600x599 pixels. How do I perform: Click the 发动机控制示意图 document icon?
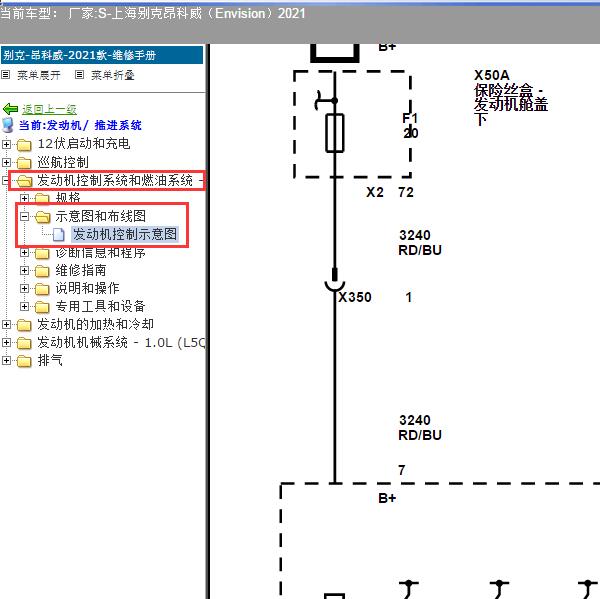(x=58, y=235)
